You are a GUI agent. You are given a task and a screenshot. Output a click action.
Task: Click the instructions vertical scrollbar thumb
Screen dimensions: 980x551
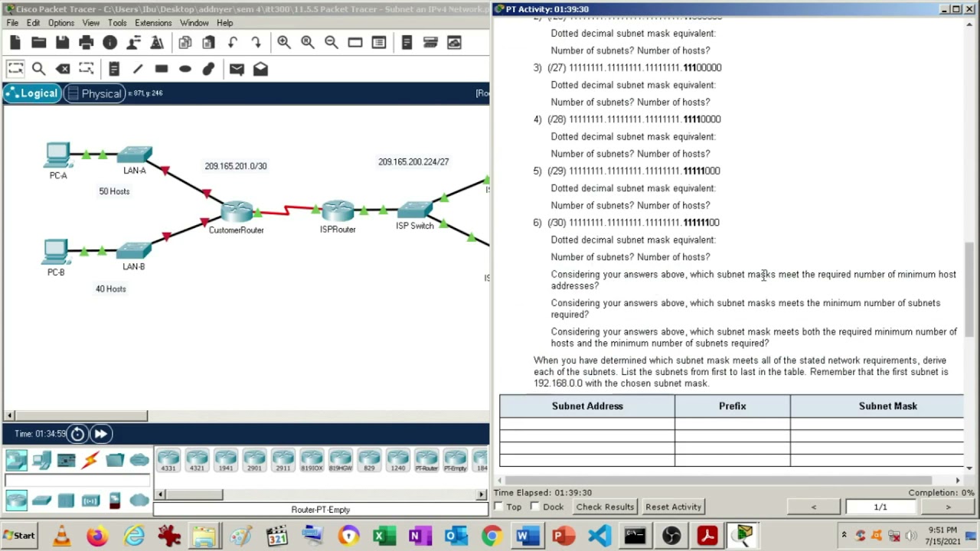[x=969, y=289]
